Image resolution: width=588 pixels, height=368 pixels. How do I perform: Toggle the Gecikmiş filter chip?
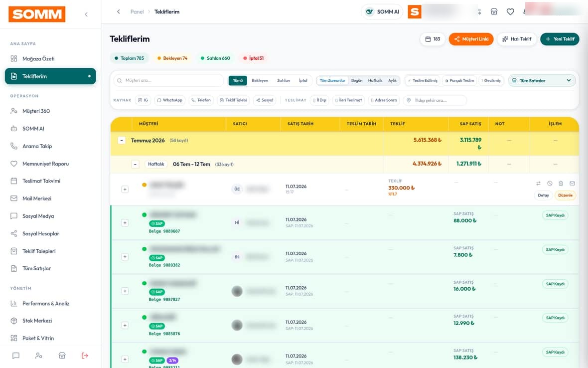[x=491, y=81]
